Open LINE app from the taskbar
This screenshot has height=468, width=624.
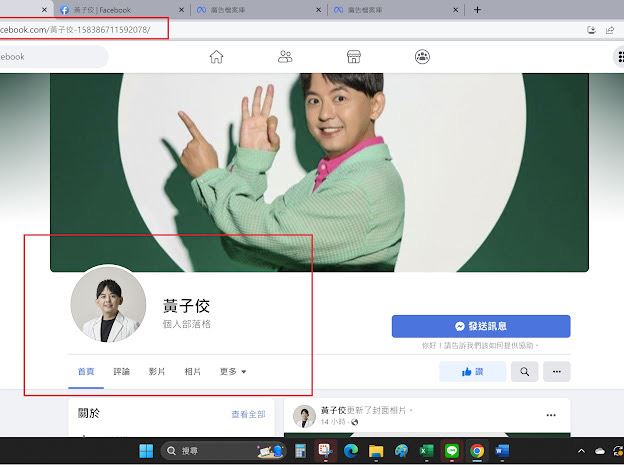coord(452,451)
